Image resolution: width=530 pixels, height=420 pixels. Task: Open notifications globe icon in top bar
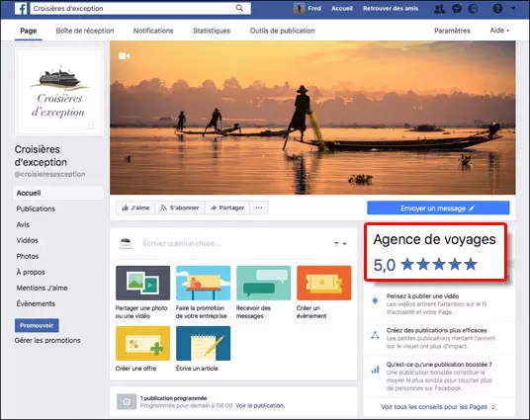(473, 9)
